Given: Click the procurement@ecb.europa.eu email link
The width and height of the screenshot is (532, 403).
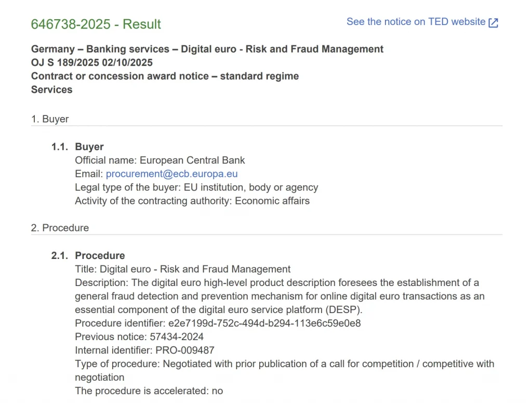Looking at the screenshot, I should pos(171,174).
